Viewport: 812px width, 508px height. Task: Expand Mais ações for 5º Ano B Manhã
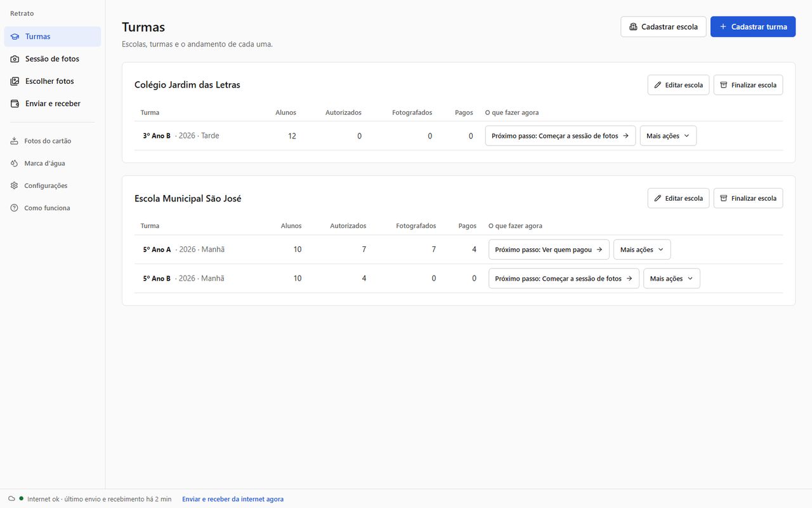click(x=672, y=279)
